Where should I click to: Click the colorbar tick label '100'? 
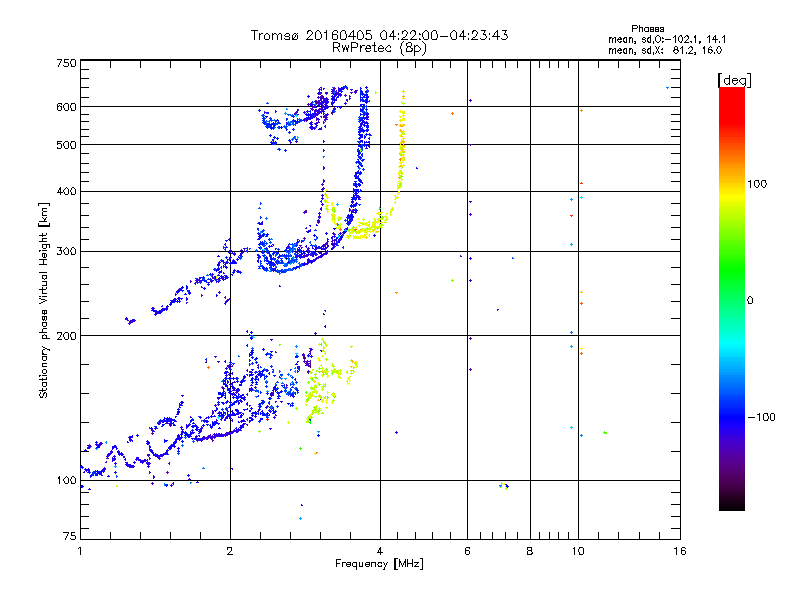pos(757,184)
